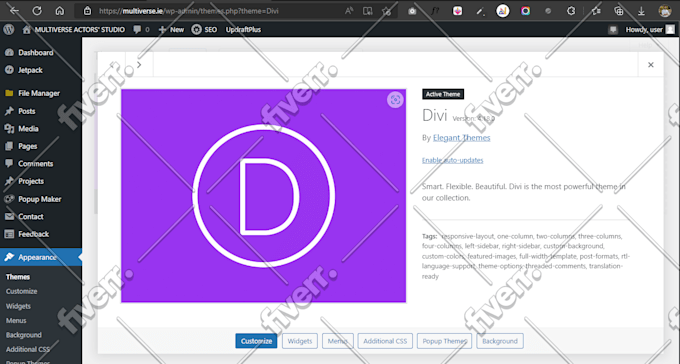Open the browser downloads icon
The width and height of the screenshot is (680, 364).
coord(641,11)
